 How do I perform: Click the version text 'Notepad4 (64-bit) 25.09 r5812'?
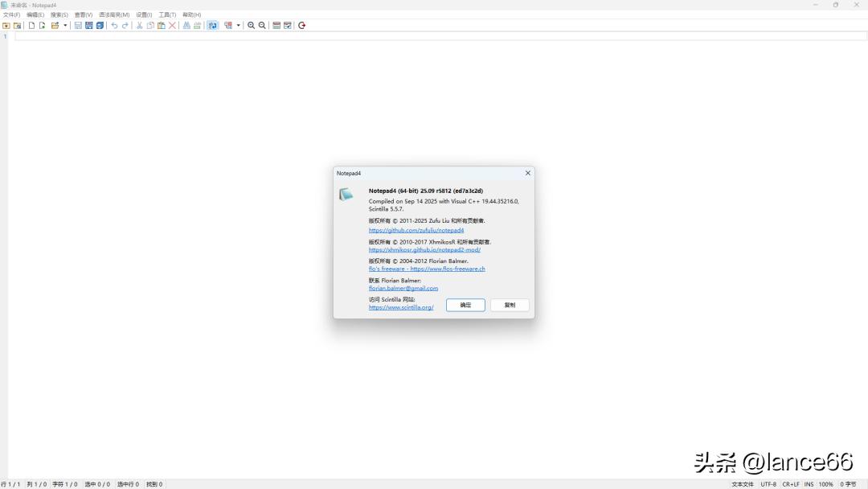click(410, 191)
